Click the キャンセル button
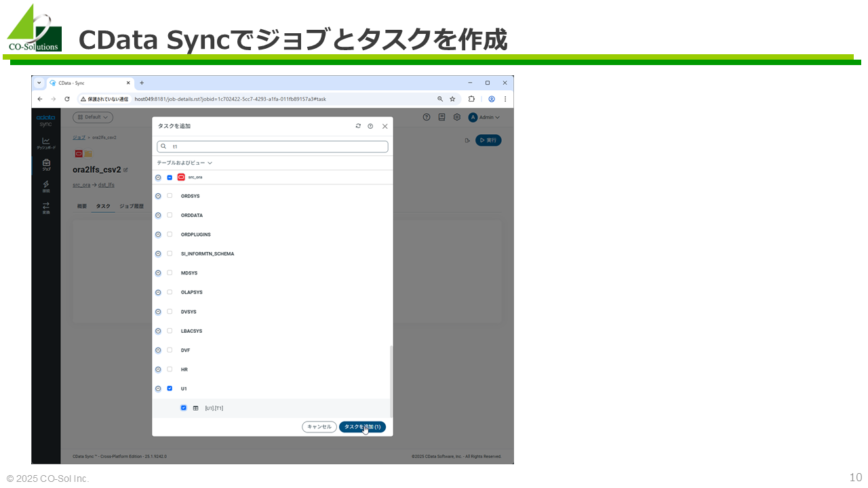 319,427
